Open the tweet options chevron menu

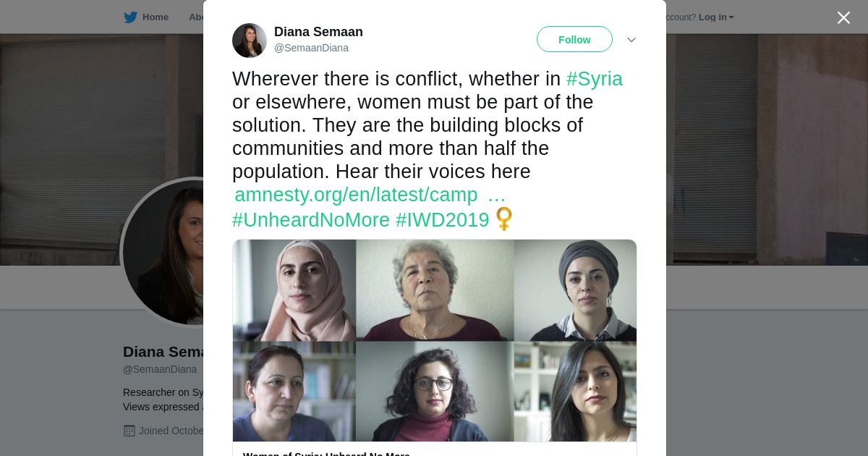631,40
